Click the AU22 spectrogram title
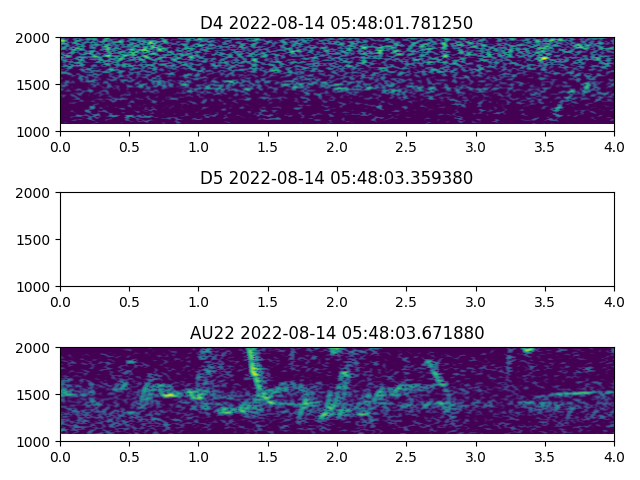The height and width of the screenshot is (480, 640). [336, 333]
